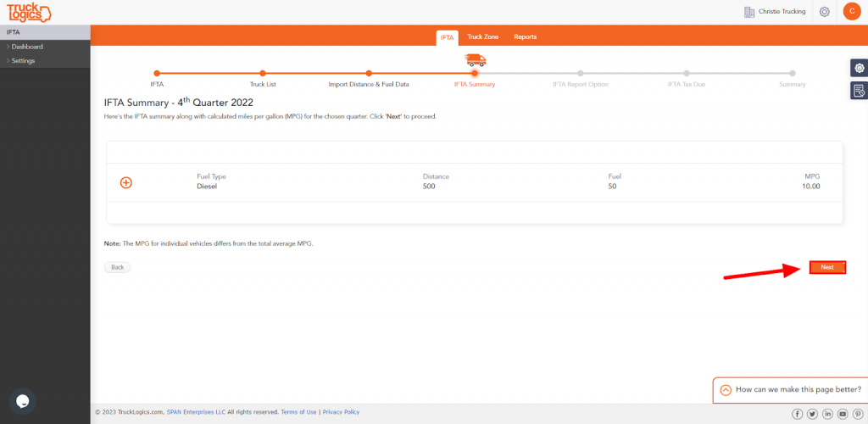Open the Facebook social link
The width and height of the screenshot is (868, 424).
798,414
